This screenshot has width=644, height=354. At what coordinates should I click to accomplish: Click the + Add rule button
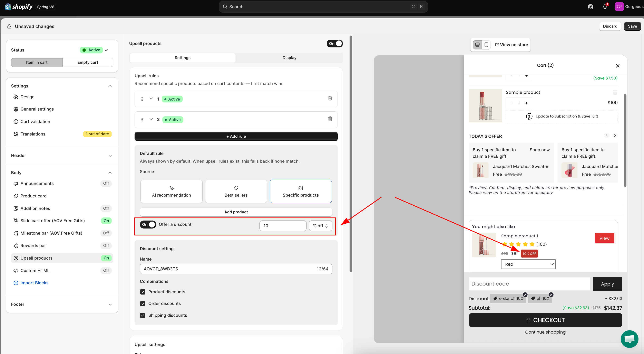[236, 136]
